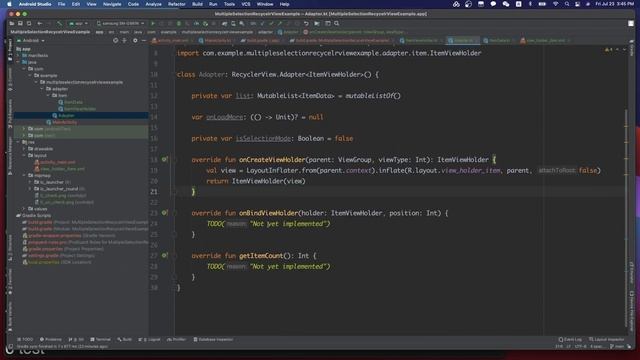Collapse the layout folder node
Image resolution: width=640 pixels, height=360 pixels.
click(24, 156)
